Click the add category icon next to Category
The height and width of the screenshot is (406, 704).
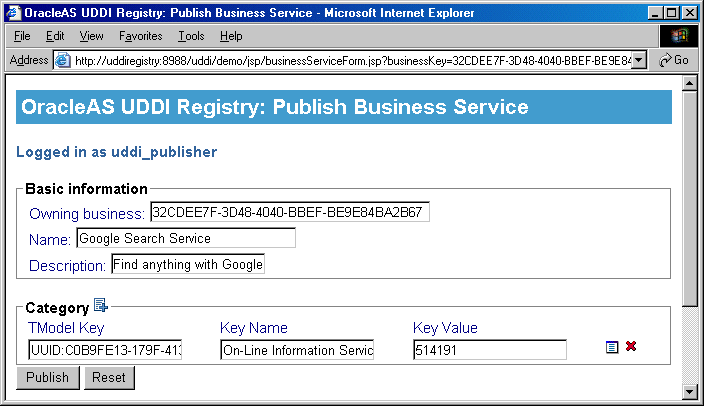pos(101,305)
